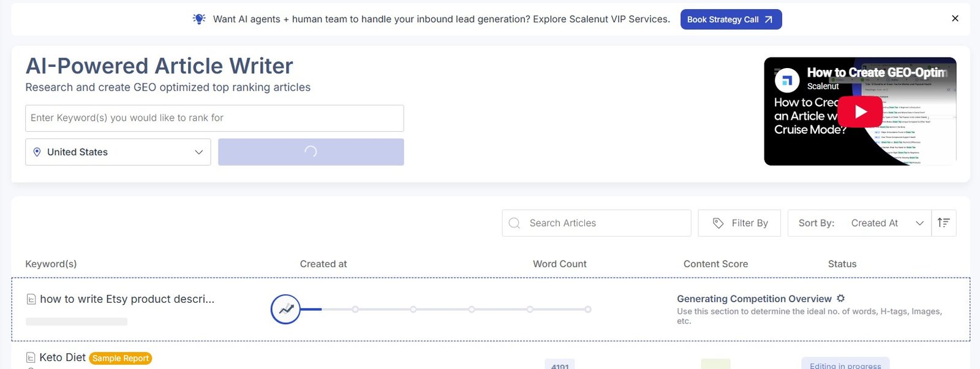Click the Book Strategy Call button
This screenshot has width=980, height=369.
pyautogui.click(x=731, y=19)
